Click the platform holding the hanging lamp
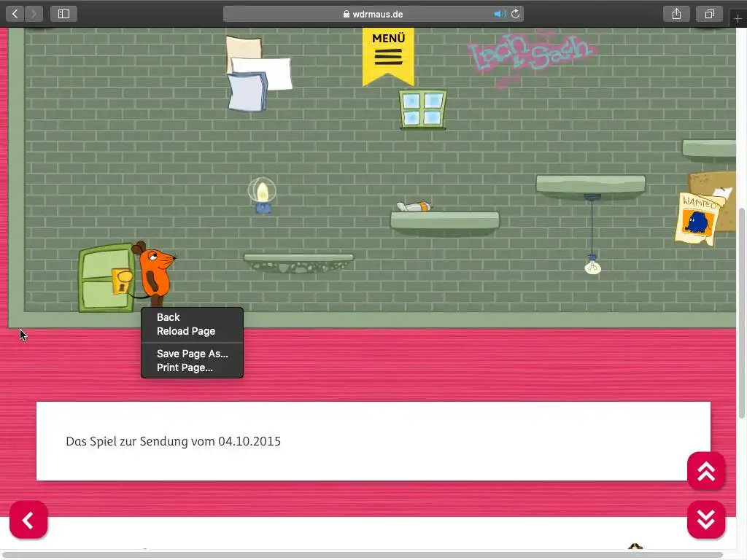Viewport: 747px width, 560px height. point(591,186)
